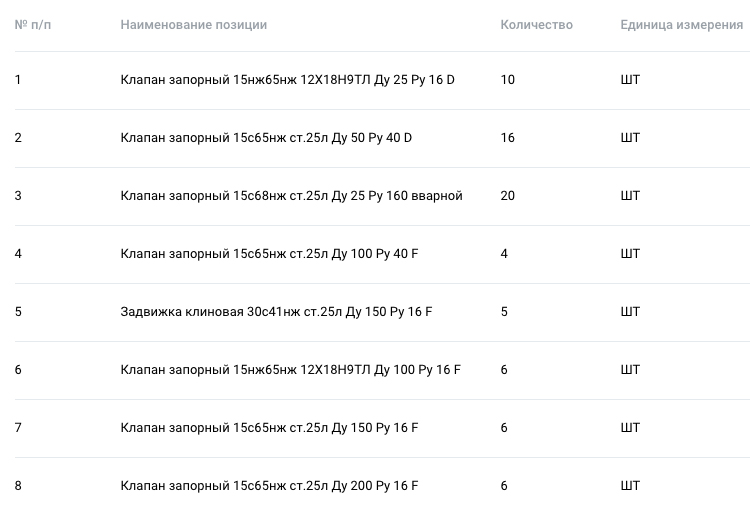Click the 'Единица измерения' column header
The image size is (750, 510).
[x=682, y=24]
